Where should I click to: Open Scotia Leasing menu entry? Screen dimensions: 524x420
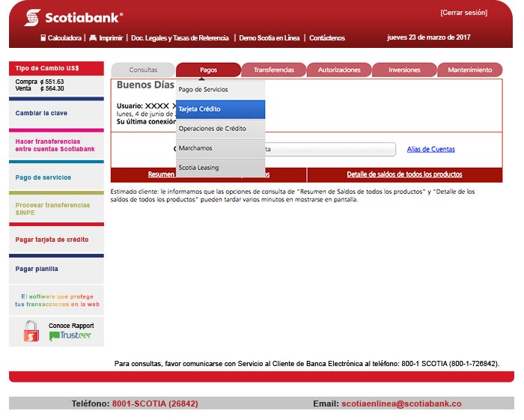220,168
